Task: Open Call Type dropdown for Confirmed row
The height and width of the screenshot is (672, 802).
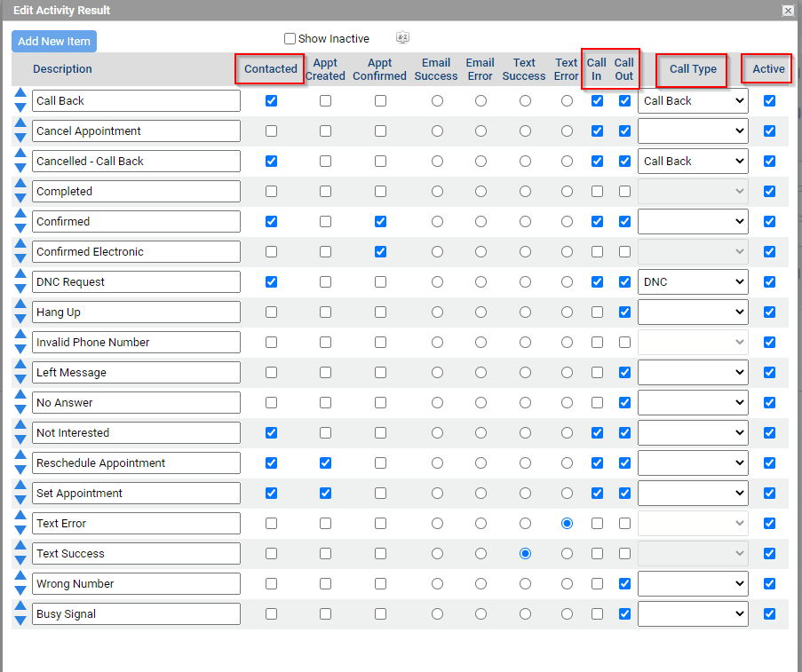Action: [693, 221]
